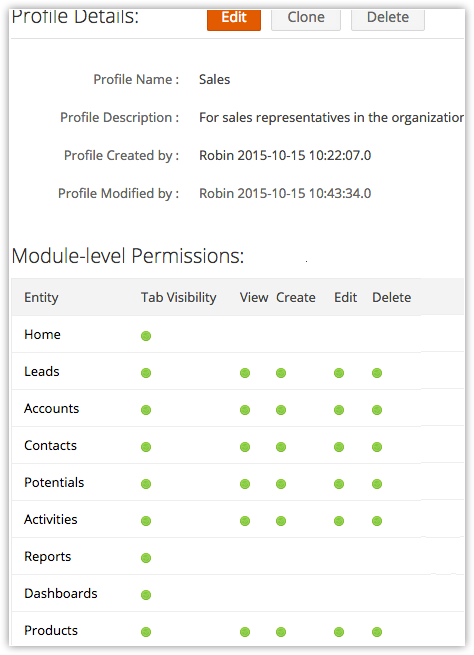Clone the Sales profile
The width and height of the screenshot is (474, 655).
pos(306,19)
